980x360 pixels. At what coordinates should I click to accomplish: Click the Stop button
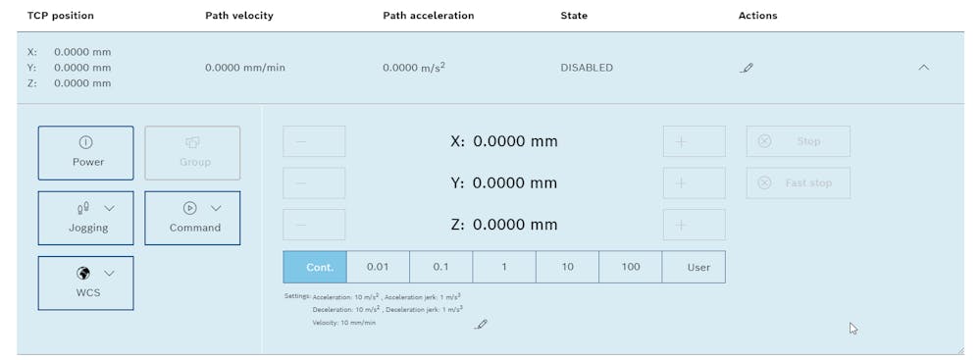click(x=799, y=141)
